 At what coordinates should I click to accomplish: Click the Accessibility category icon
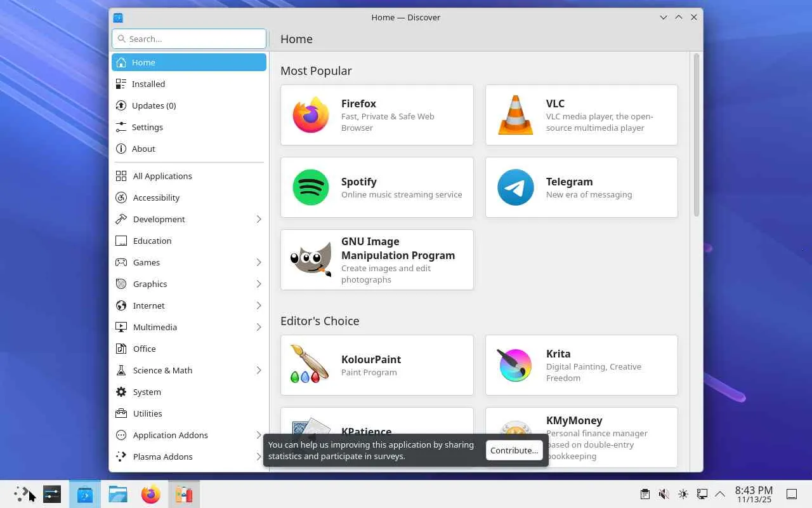coord(121,197)
